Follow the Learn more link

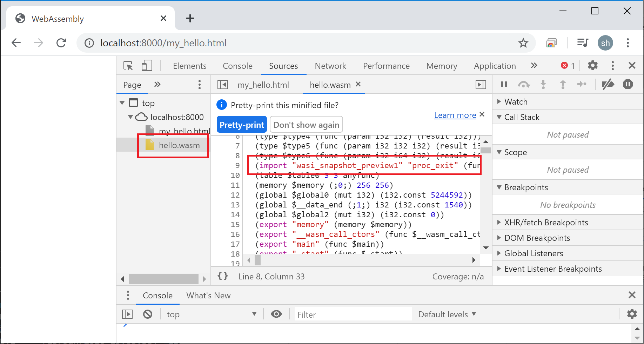[455, 115]
